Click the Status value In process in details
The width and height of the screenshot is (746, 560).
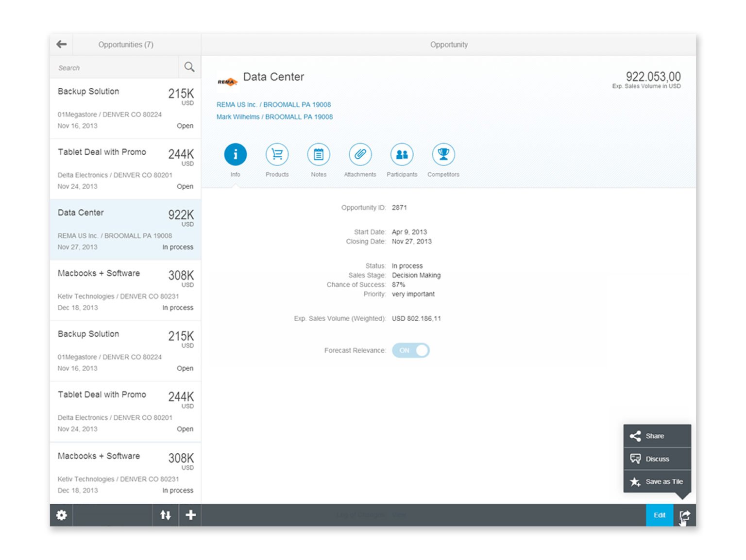pos(407,266)
